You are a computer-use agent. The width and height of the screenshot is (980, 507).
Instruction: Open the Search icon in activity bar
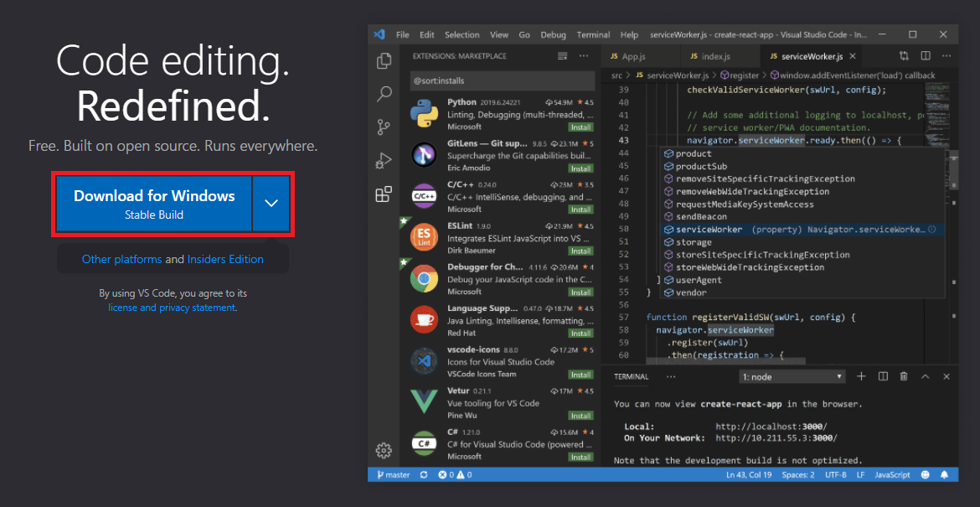point(384,95)
